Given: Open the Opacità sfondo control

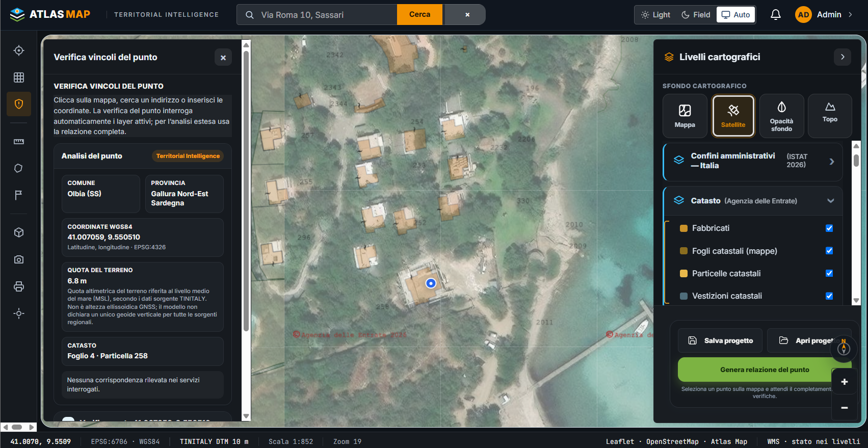Looking at the screenshot, I should (x=781, y=116).
